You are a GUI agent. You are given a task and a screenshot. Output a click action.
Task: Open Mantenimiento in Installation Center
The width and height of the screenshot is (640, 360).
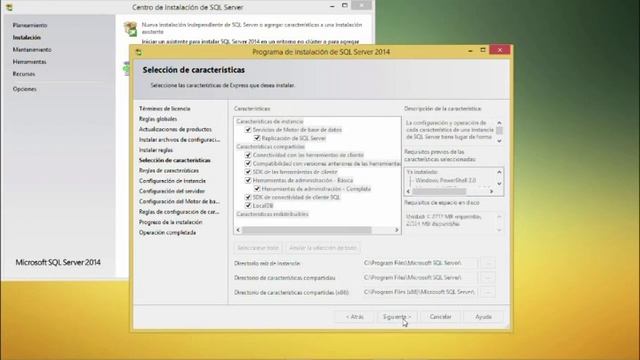(x=32, y=50)
